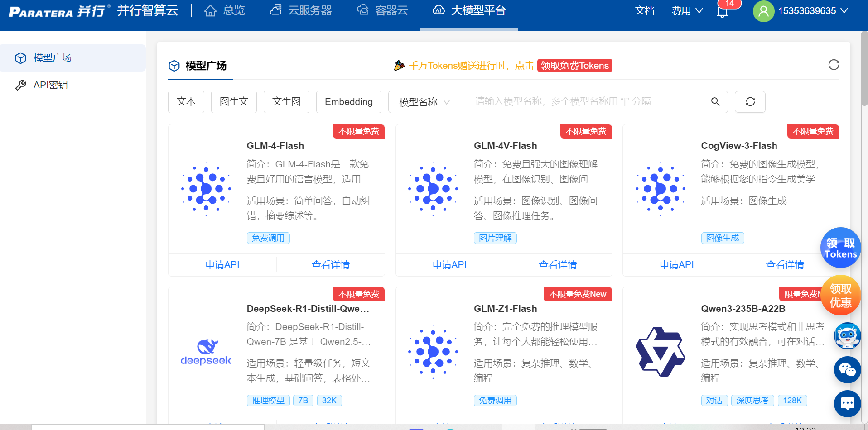Click the floating 领取优惠 orange bubble
The width and height of the screenshot is (868, 430).
tap(841, 296)
